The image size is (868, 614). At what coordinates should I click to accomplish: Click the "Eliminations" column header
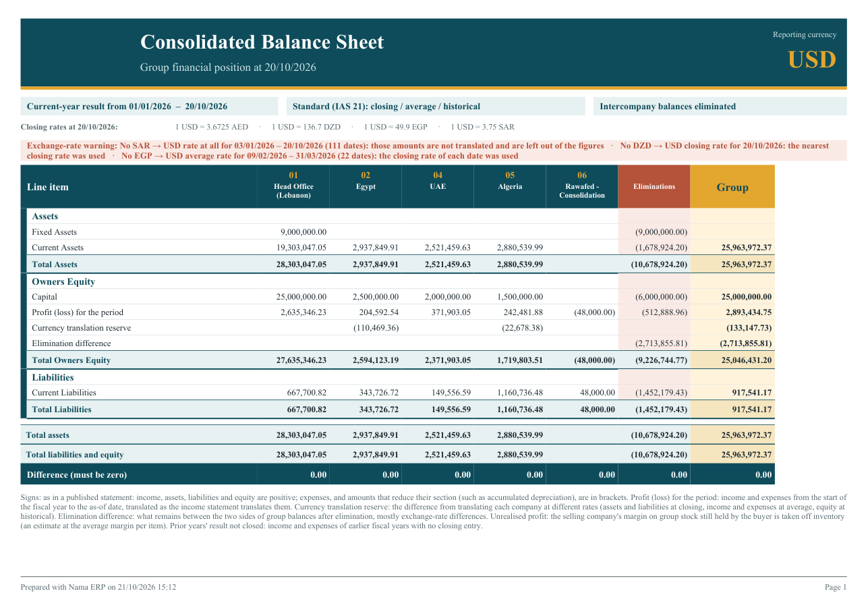[654, 186]
